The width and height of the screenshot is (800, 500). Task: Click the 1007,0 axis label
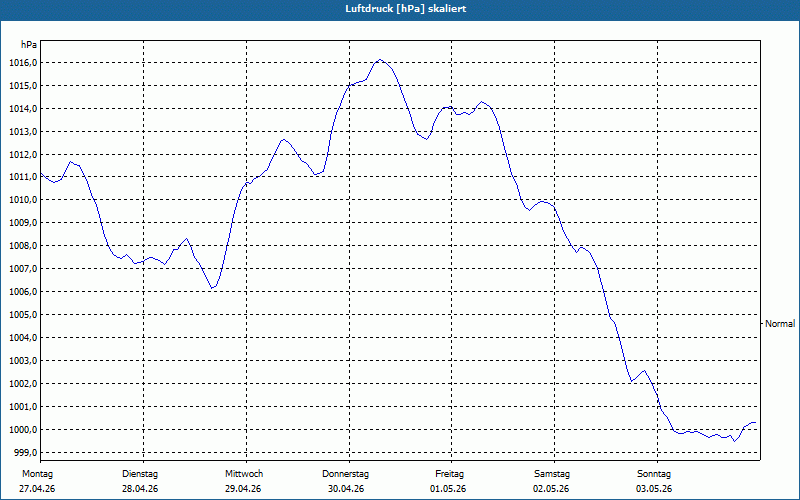(x=23, y=269)
